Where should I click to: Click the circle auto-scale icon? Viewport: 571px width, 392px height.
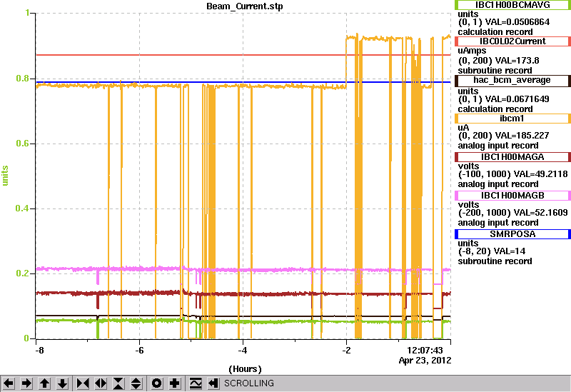[157, 383]
